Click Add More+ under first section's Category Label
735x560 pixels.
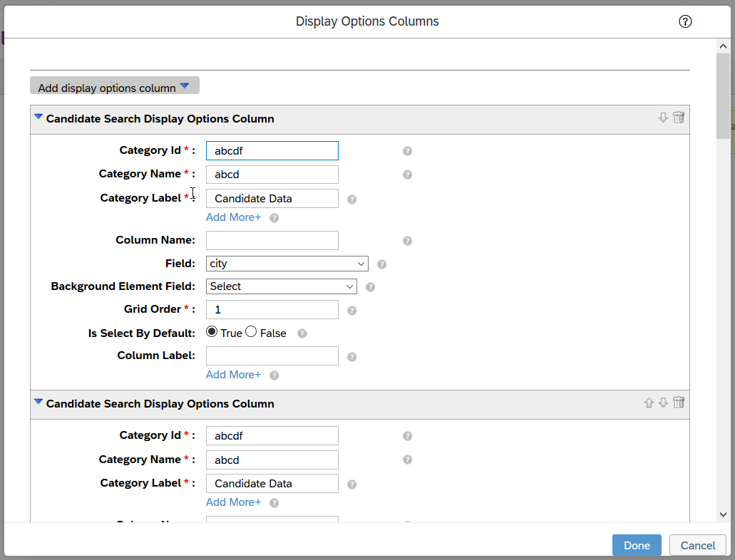click(x=233, y=217)
